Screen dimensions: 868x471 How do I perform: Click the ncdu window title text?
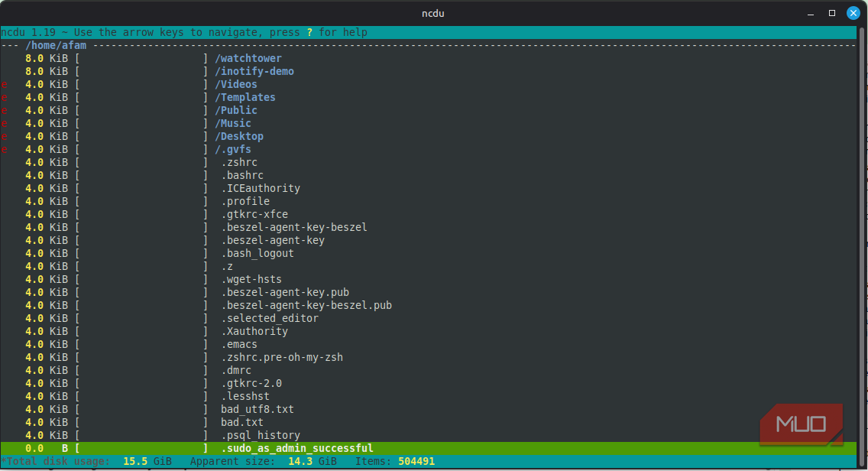click(x=433, y=13)
